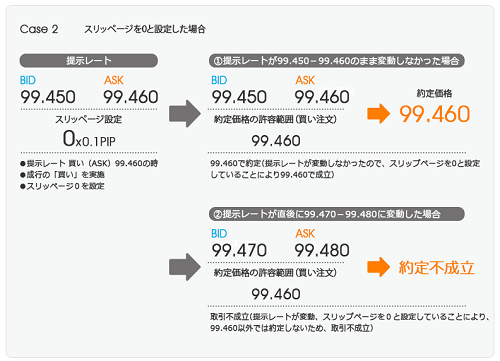Click the left panel BID value 99.450
This screenshot has height=361, width=500.
point(48,97)
